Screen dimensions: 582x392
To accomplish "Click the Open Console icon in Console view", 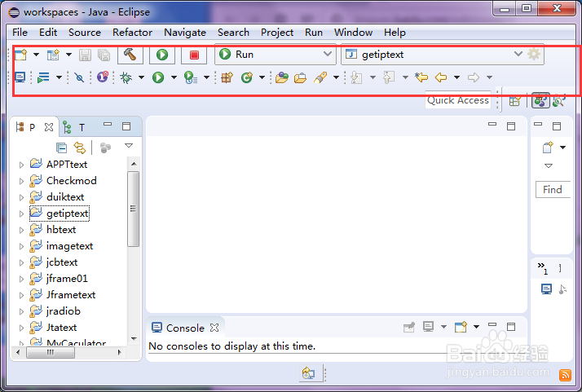I will click(461, 327).
